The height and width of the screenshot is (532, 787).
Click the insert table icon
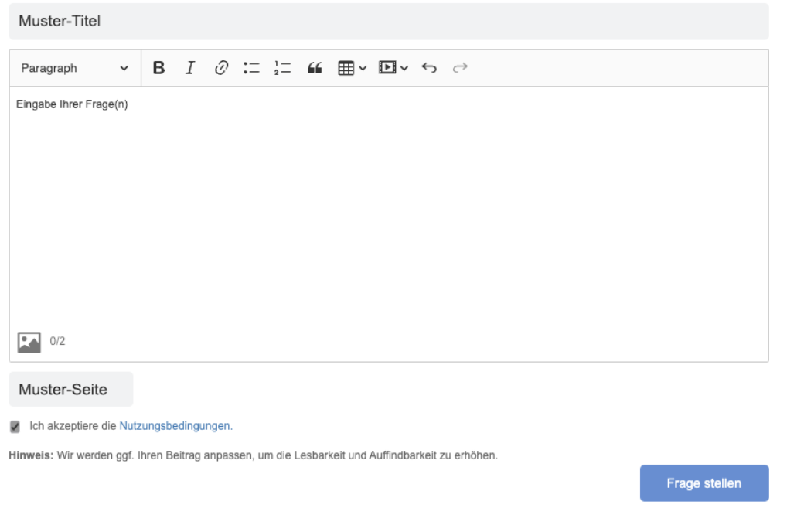pos(346,68)
